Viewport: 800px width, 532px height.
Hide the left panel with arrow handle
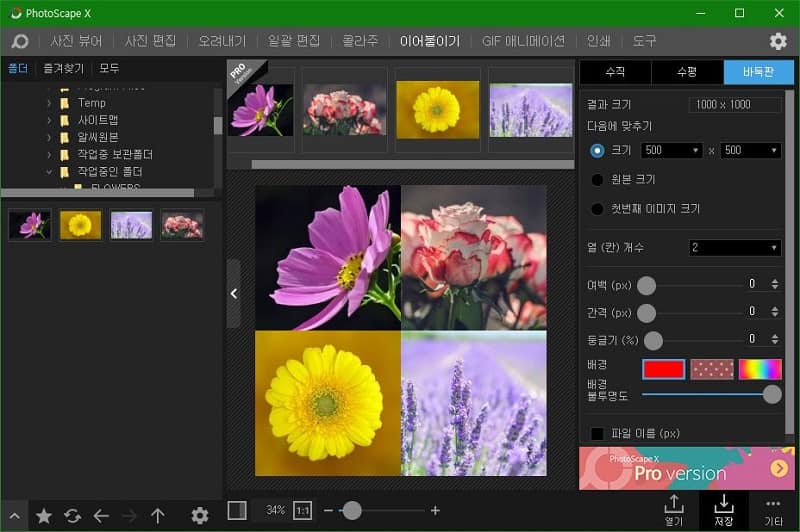tap(234, 294)
